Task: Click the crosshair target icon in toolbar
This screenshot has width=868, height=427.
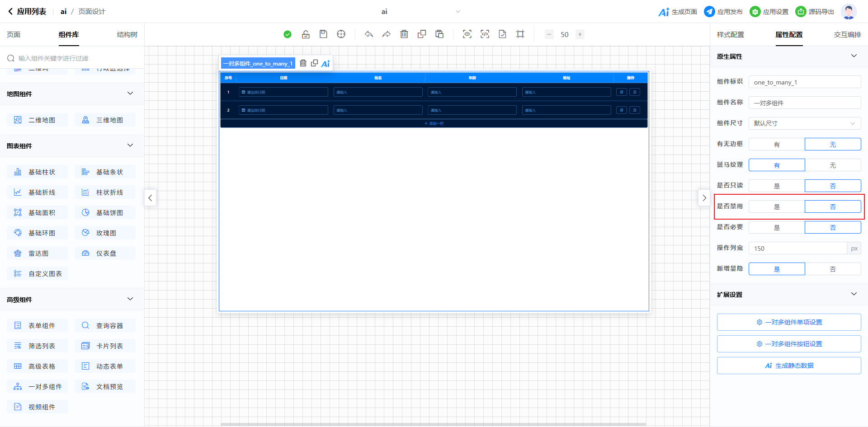Action: pyautogui.click(x=341, y=34)
